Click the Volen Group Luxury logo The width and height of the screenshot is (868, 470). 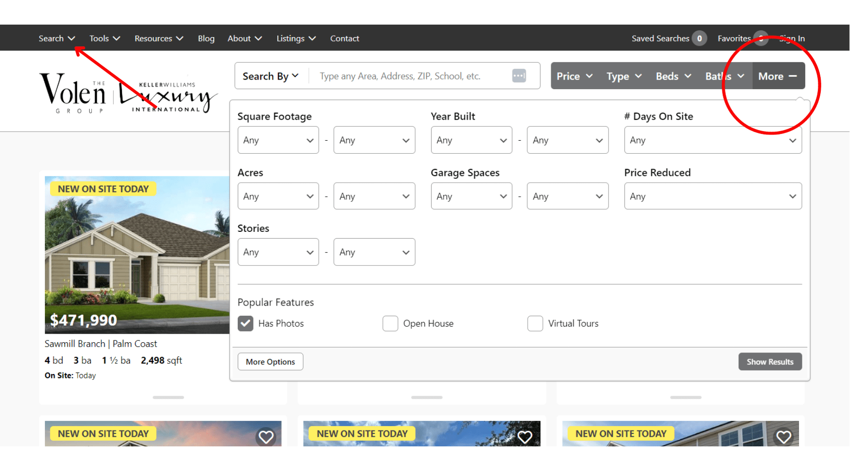point(128,93)
